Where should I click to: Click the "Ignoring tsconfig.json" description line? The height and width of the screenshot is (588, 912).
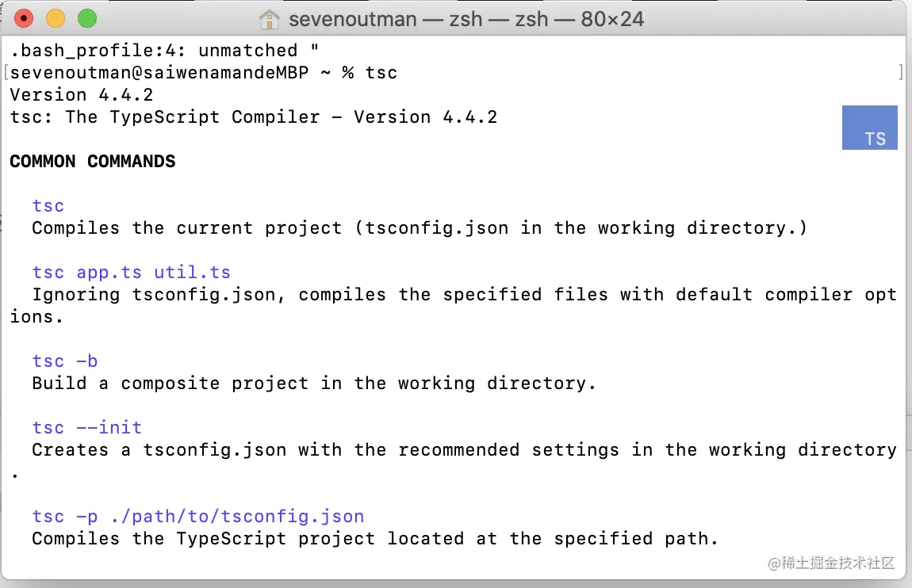[464, 295]
